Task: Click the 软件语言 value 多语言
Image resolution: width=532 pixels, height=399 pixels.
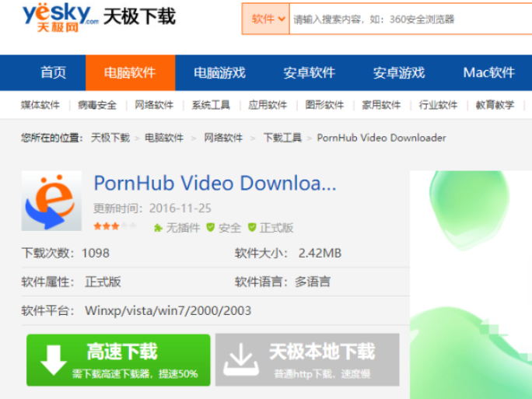Action: (x=313, y=282)
